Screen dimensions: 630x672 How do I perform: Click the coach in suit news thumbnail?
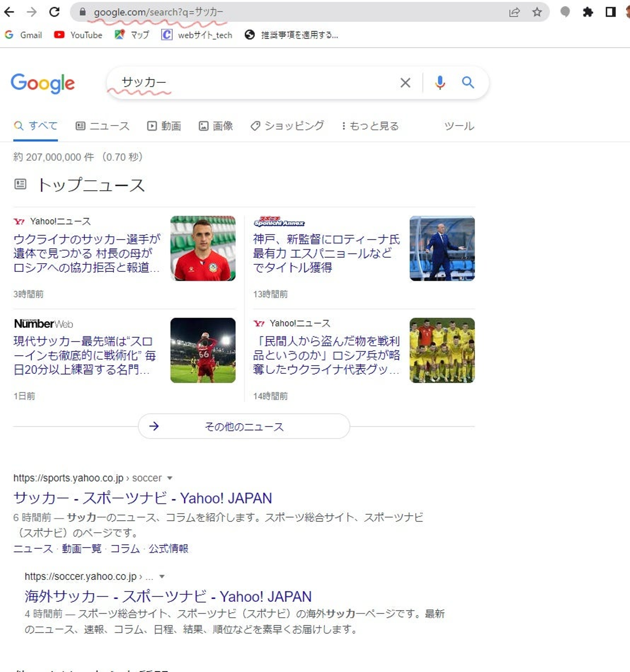(442, 248)
